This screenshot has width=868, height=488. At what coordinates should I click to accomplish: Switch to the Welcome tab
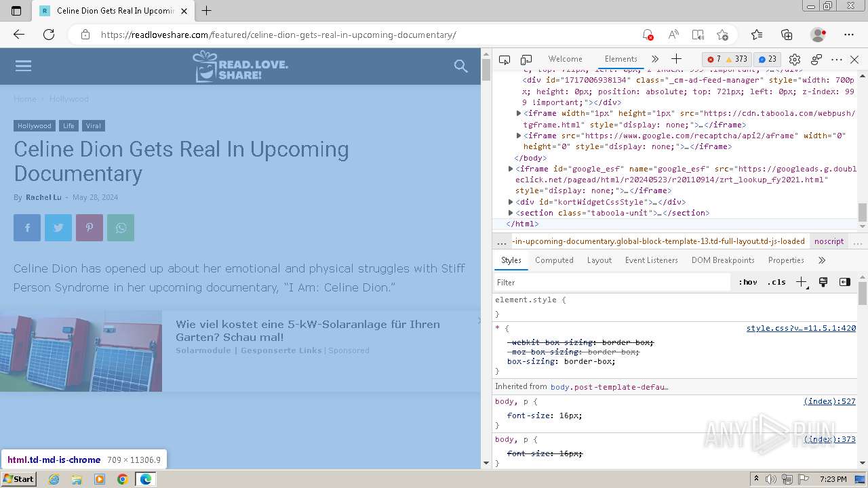[566, 59]
